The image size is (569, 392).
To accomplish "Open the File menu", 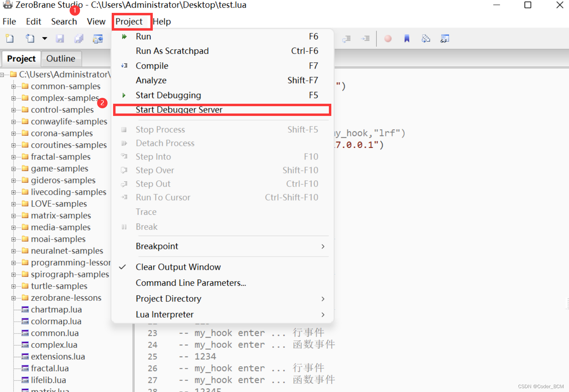I will (9, 22).
